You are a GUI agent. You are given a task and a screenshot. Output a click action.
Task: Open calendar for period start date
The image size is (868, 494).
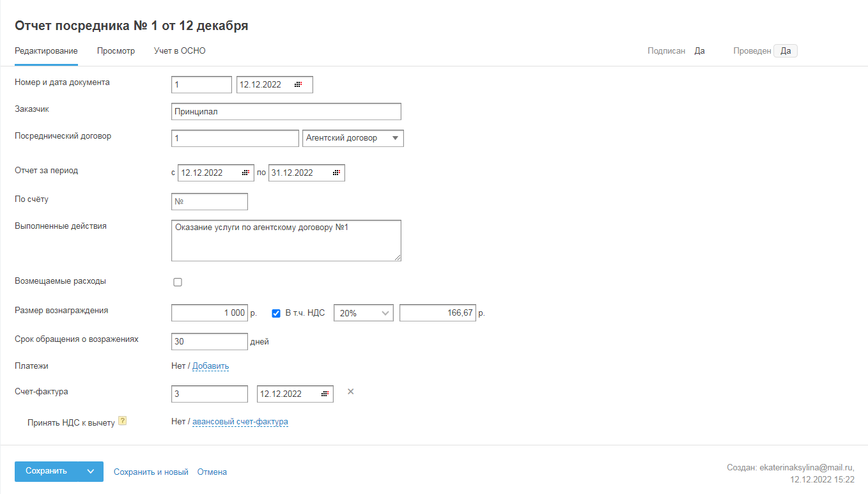[245, 173]
